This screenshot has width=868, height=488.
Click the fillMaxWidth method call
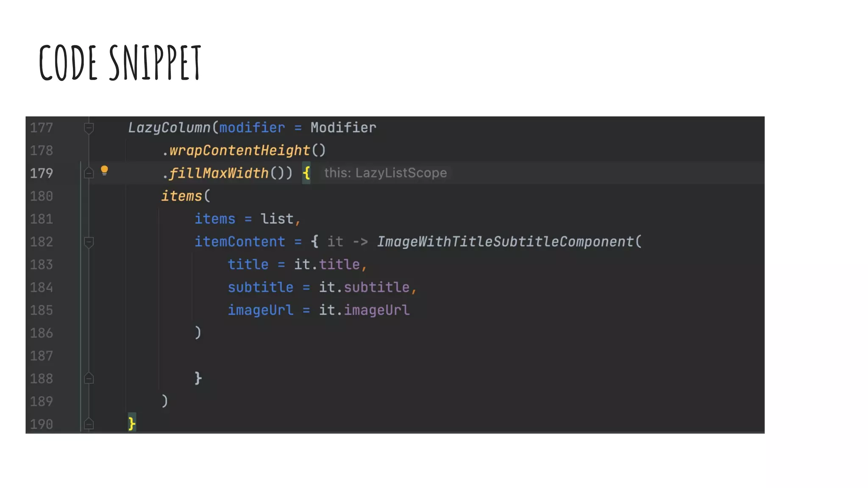pos(219,173)
